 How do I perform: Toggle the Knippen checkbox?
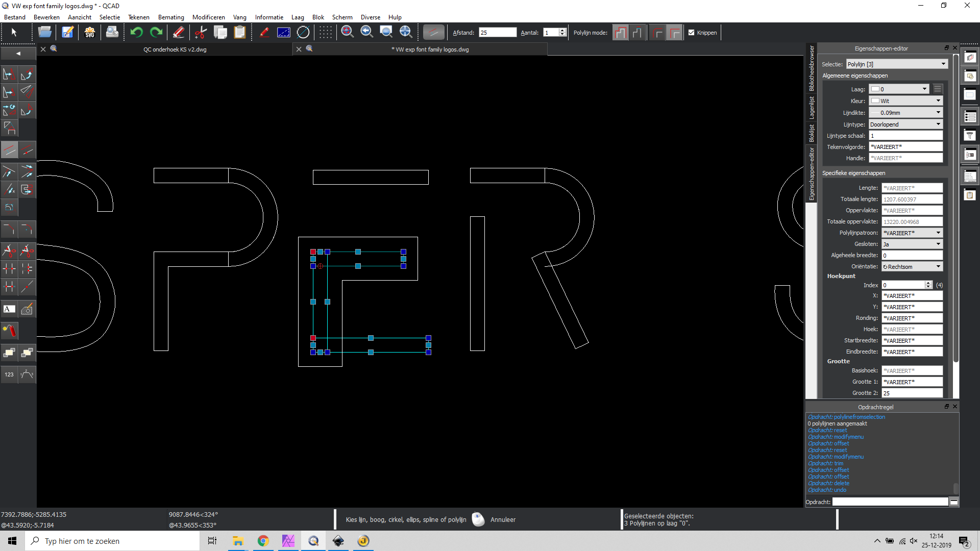pyautogui.click(x=692, y=33)
